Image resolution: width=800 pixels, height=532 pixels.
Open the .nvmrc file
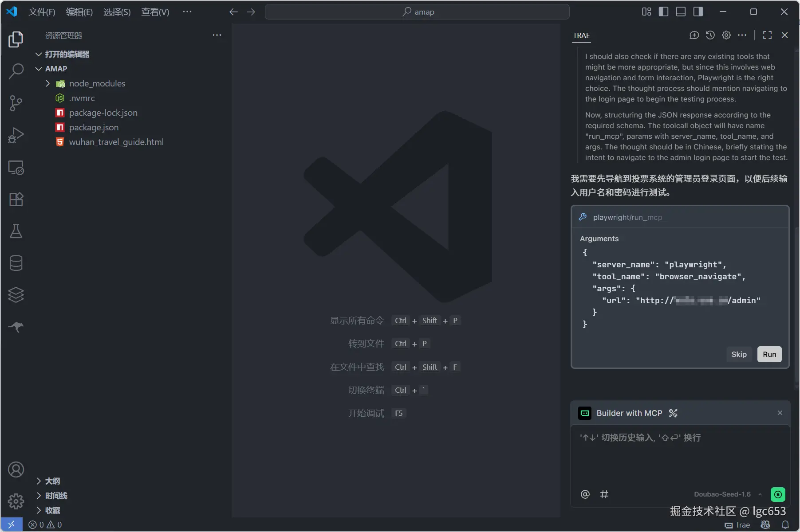[82, 98]
